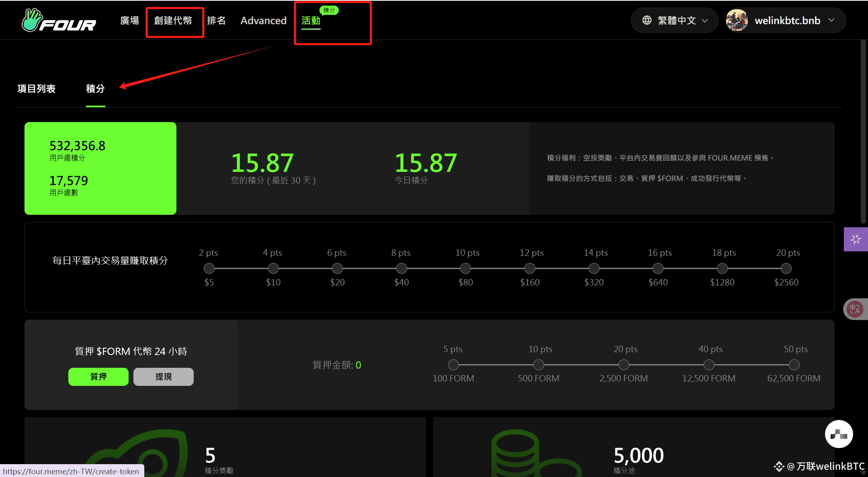Click the welinkbtc.bnb profile avatar
This screenshot has width=868, height=477.
(737, 20)
